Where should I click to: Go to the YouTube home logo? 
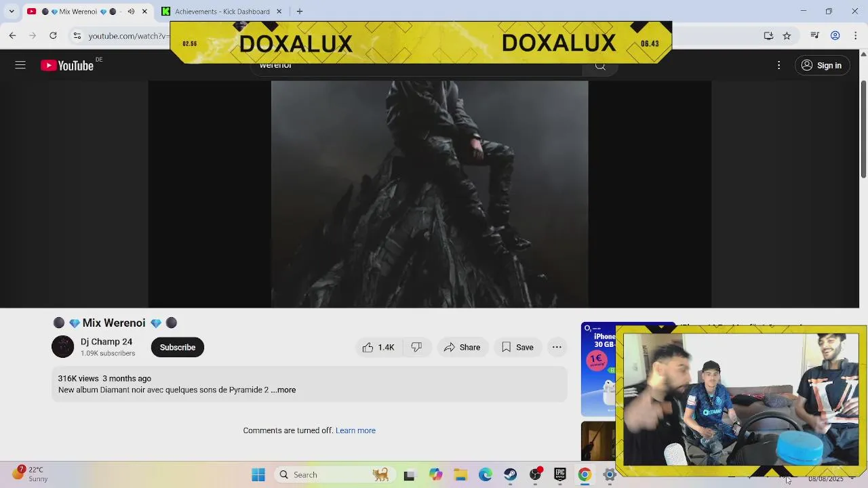(x=67, y=65)
